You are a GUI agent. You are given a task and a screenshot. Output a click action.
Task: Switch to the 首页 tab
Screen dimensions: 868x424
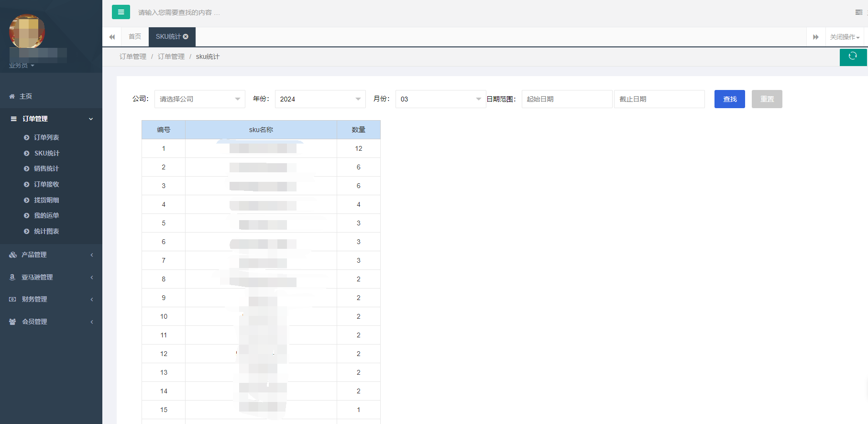[x=135, y=37]
